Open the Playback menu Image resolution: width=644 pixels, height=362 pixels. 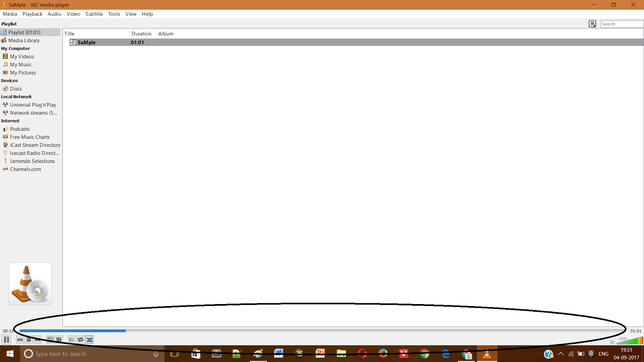pos(32,14)
